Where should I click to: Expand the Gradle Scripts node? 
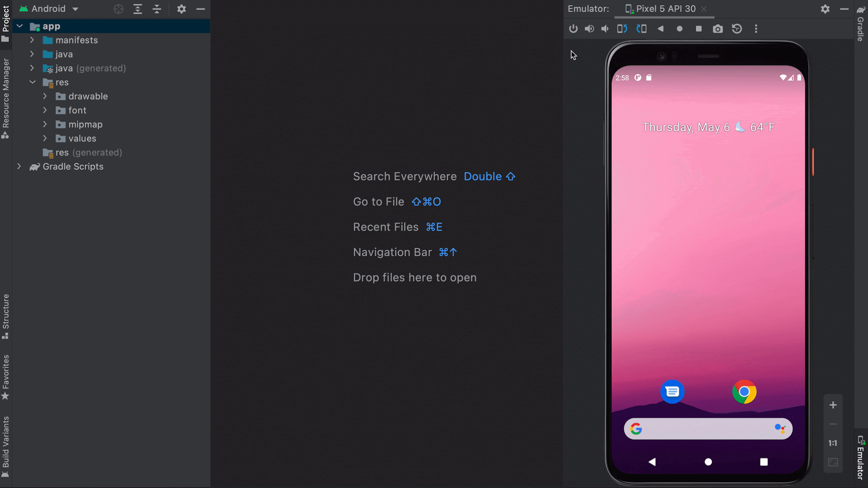[19, 166]
